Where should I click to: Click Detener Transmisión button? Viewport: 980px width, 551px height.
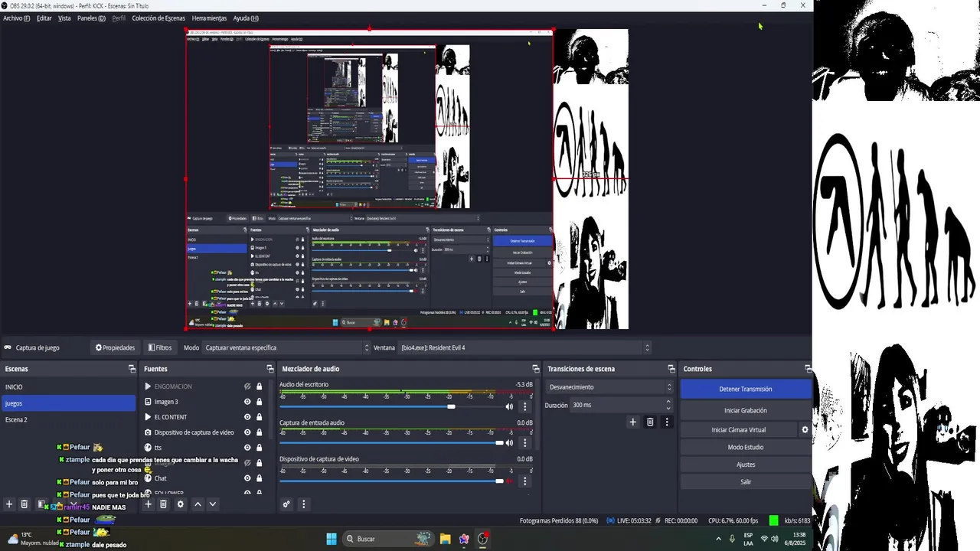click(745, 389)
